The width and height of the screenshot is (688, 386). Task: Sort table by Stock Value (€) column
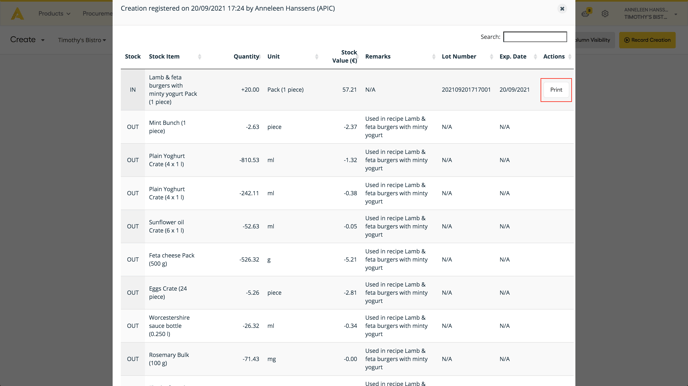[345, 57]
